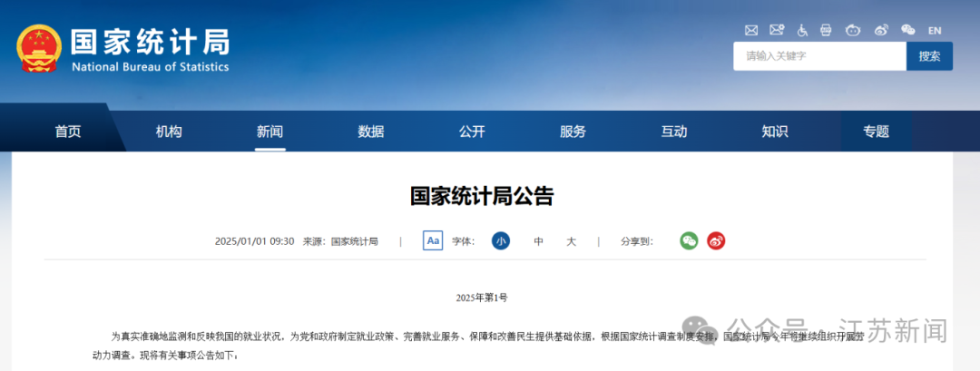Screen dimensions: 980x371
Task: Share article to Weibo red icon
Action: coord(716,241)
